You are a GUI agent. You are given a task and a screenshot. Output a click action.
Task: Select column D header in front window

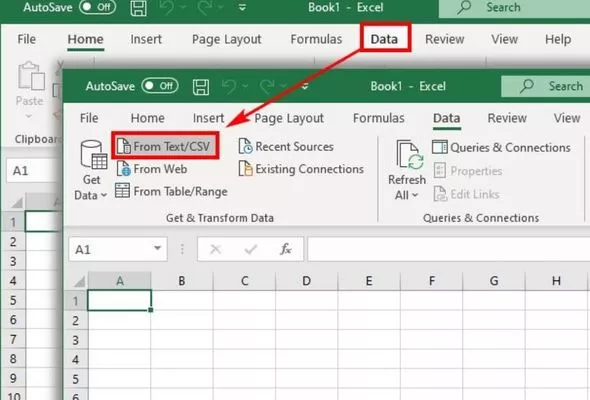tap(307, 281)
